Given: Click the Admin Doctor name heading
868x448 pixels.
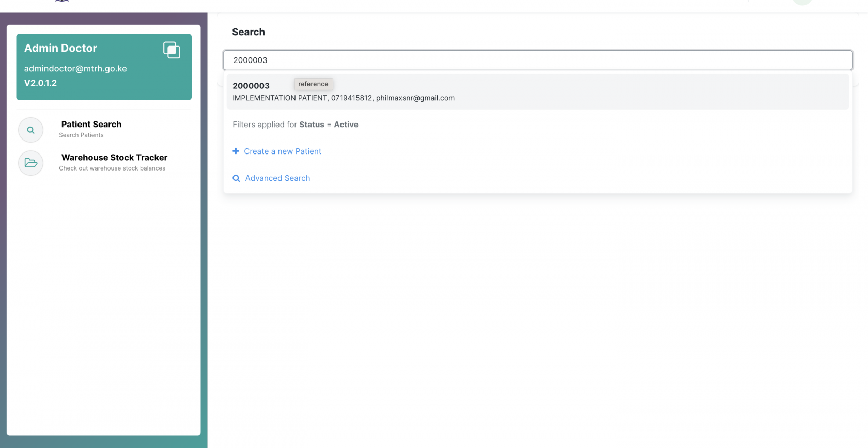Looking at the screenshot, I should [x=60, y=48].
